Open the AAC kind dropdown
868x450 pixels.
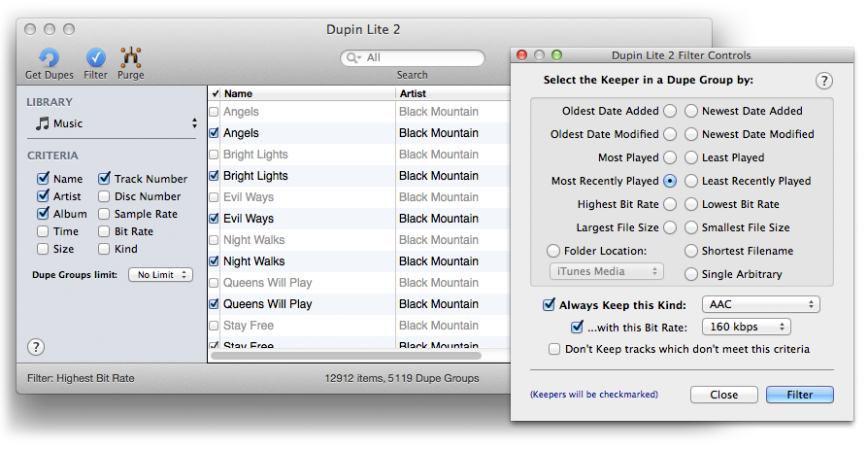click(x=760, y=304)
